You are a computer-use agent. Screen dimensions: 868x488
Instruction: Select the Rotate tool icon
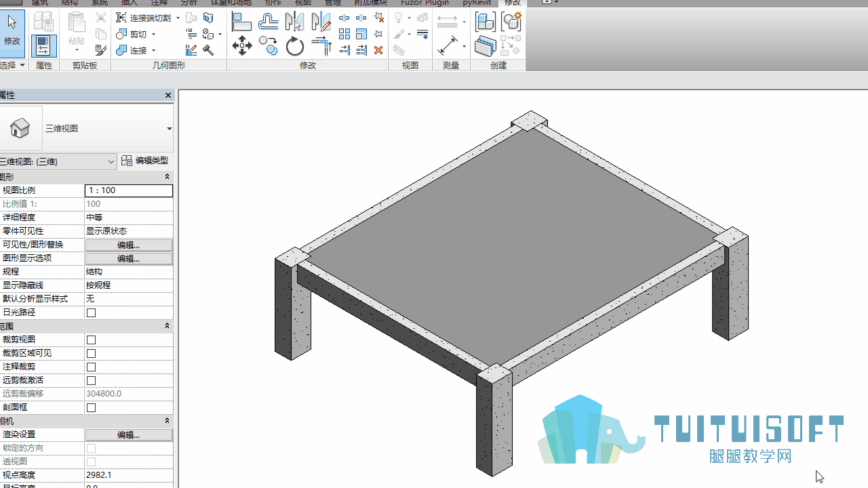pyautogui.click(x=294, y=46)
